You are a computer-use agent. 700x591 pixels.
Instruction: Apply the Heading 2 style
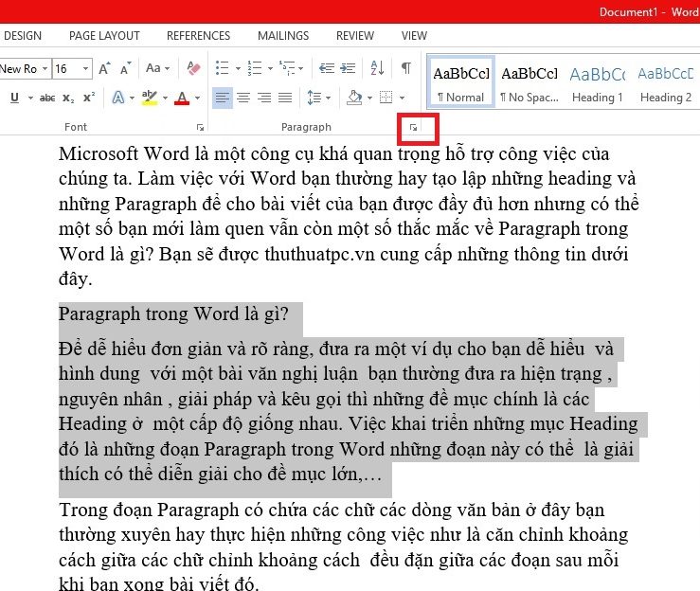coord(666,81)
